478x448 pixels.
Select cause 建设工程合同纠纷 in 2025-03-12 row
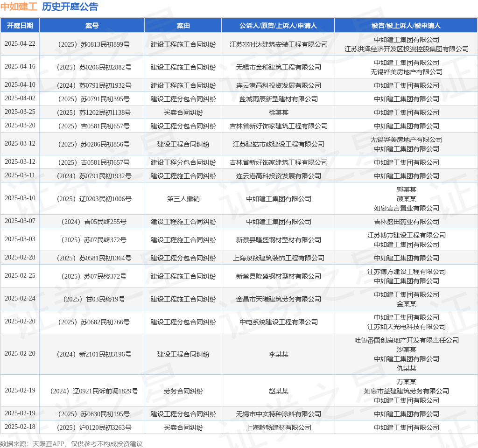[x=183, y=144]
